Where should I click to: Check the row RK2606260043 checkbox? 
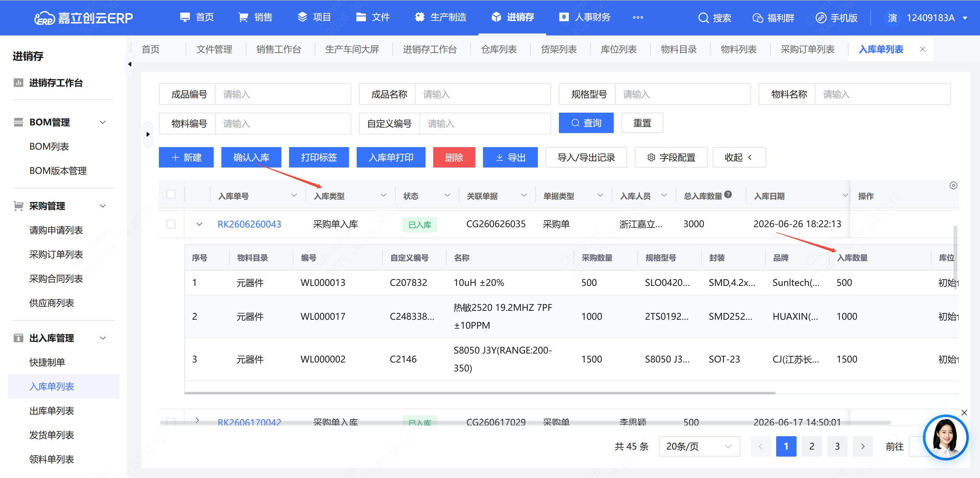[x=171, y=224]
